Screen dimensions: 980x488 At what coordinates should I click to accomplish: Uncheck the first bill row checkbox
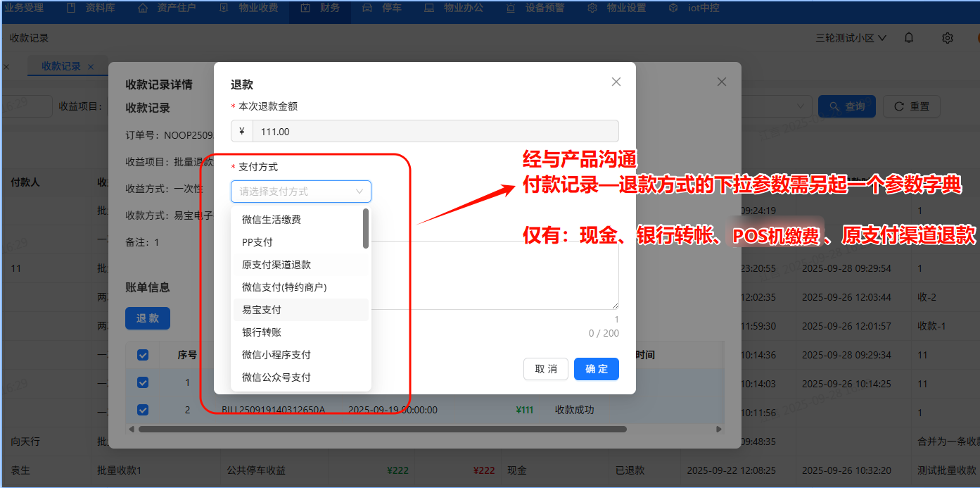pyautogui.click(x=143, y=382)
